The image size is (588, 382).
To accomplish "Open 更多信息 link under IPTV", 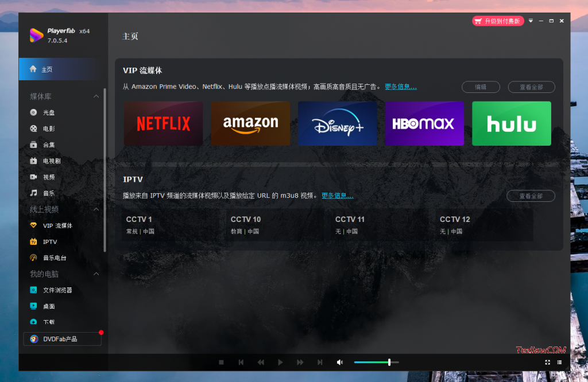I will tap(338, 196).
